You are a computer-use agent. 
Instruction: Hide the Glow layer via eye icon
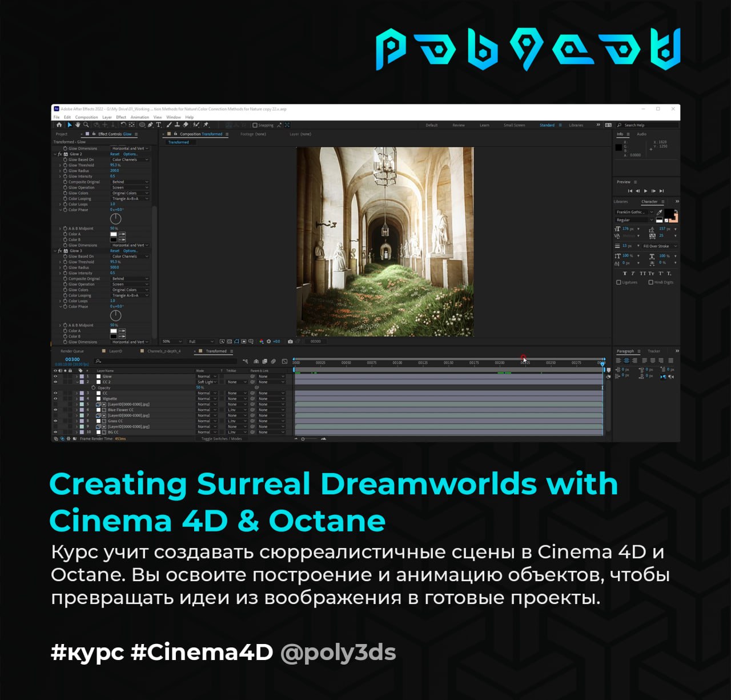click(x=55, y=377)
